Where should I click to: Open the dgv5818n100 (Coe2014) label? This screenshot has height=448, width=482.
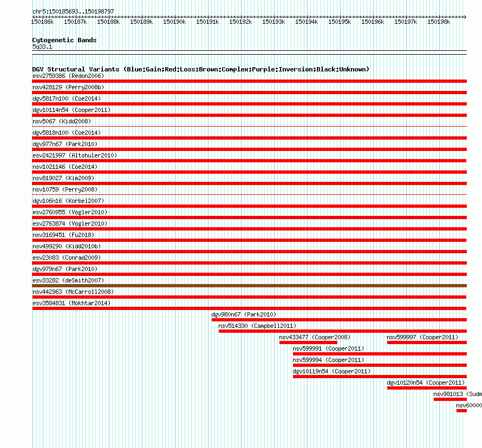coord(67,133)
